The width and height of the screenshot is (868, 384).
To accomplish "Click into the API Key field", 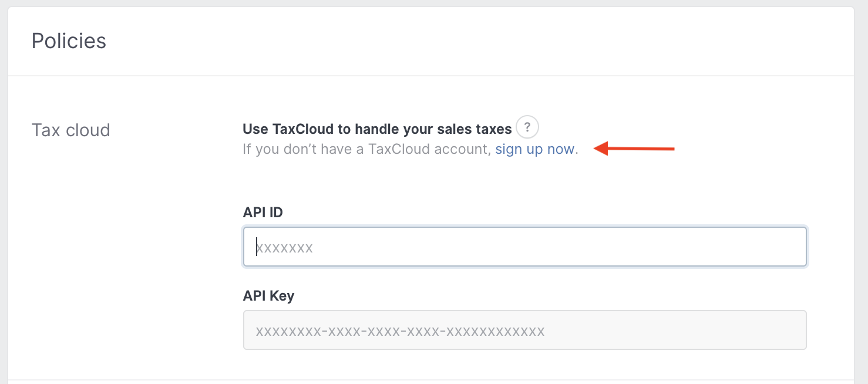I will pyautogui.click(x=524, y=331).
